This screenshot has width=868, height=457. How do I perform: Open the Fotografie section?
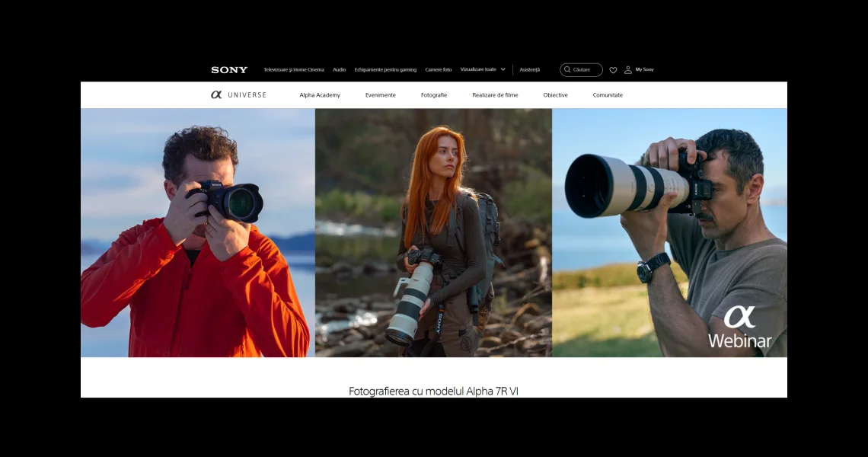434,94
